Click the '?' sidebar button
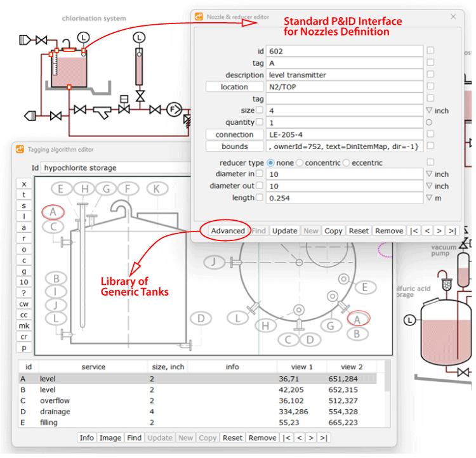 (x=24, y=294)
